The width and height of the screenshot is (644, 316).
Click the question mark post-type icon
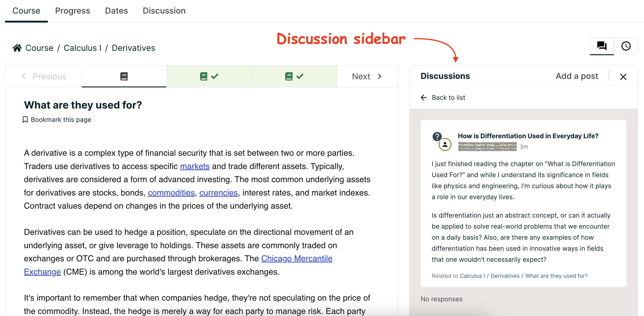[437, 136]
